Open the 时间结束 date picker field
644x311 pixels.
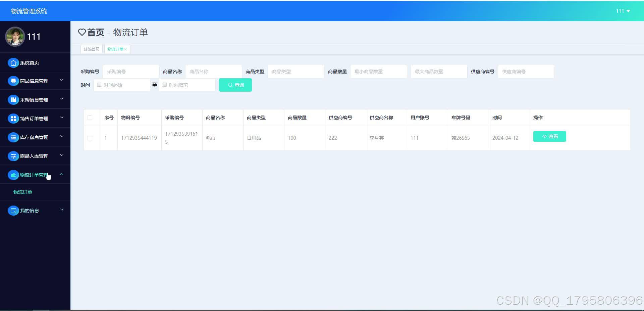coord(187,85)
